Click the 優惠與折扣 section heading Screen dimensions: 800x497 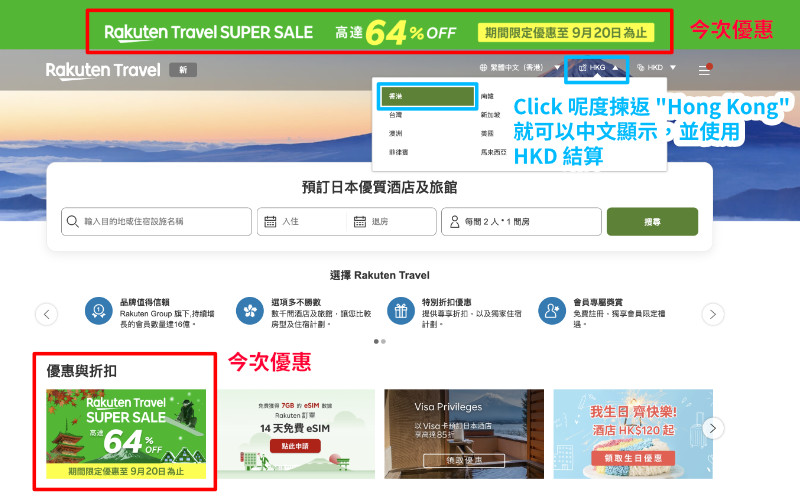(82, 371)
